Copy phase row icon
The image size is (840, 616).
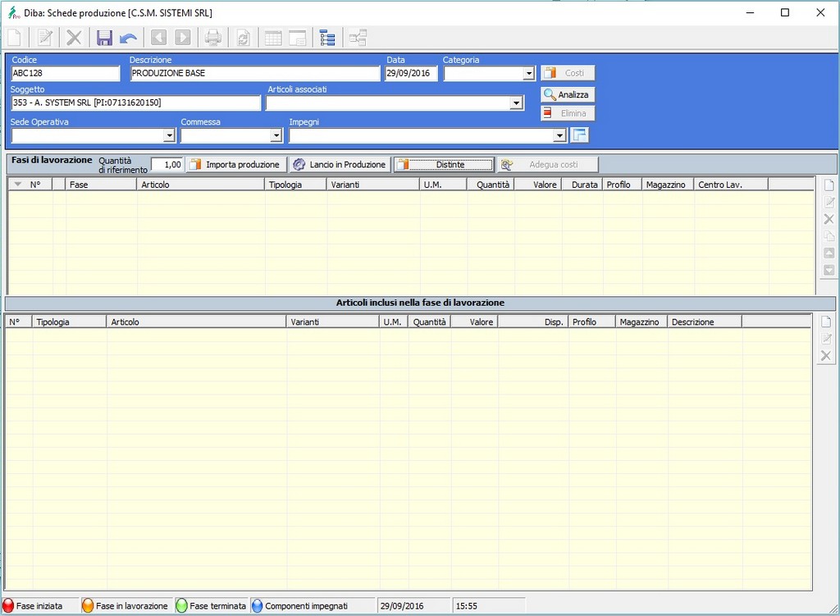(829, 236)
